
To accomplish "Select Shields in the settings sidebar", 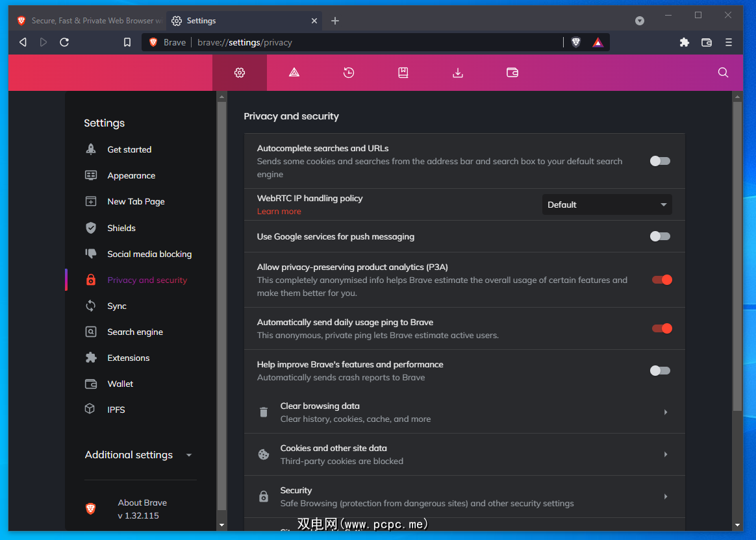I will (121, 228).
